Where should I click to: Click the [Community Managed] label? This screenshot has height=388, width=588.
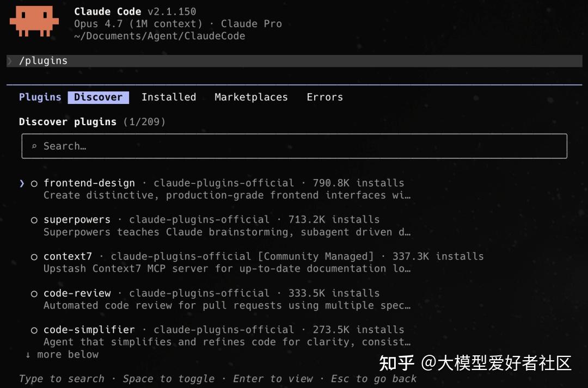[x=316, y=256]
